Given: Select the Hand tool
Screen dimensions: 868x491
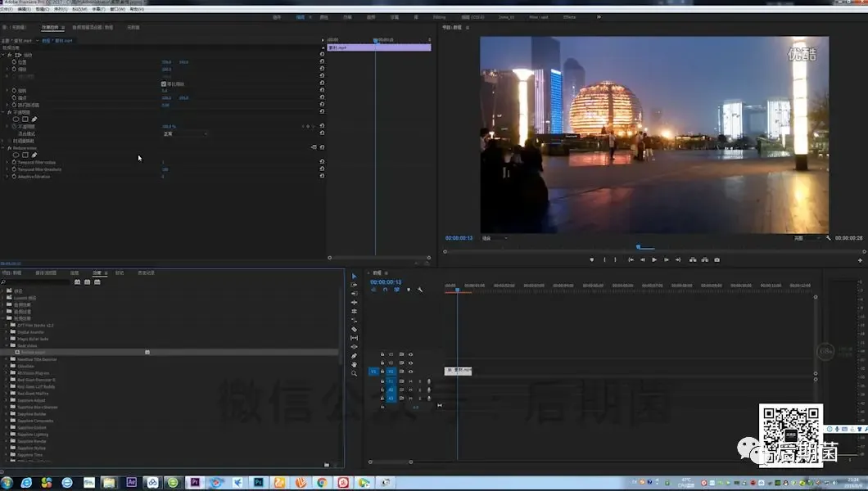Looking at the screenshot, I should (x=354, y=364).
